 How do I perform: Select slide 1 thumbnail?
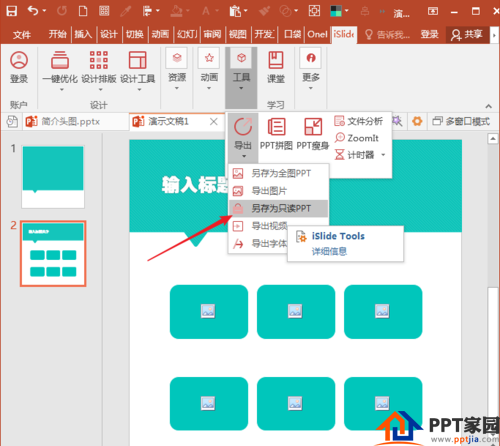53,177
